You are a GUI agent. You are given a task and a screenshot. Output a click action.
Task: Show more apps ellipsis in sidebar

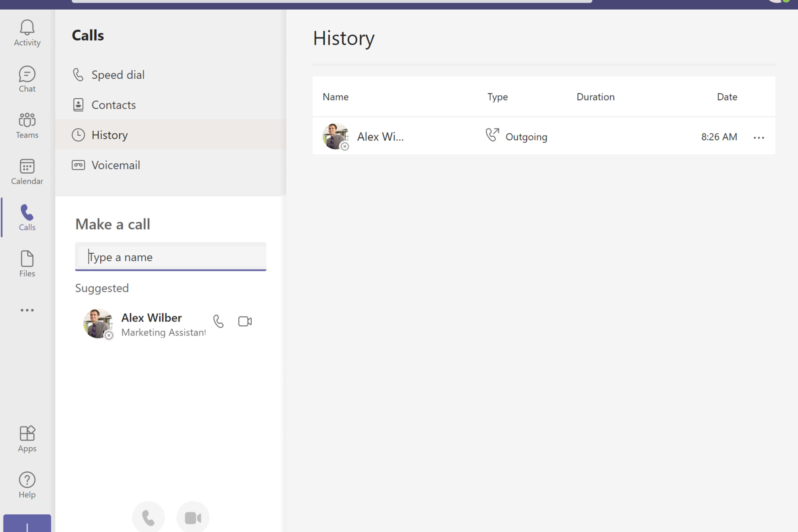tap(27, 310)
